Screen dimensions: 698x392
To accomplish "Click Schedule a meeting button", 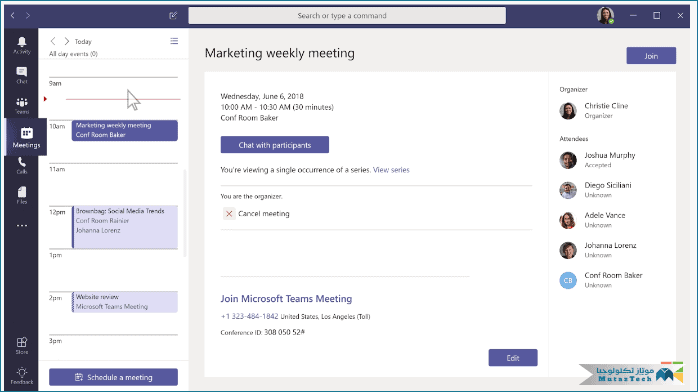I will [x=114, y=377].
